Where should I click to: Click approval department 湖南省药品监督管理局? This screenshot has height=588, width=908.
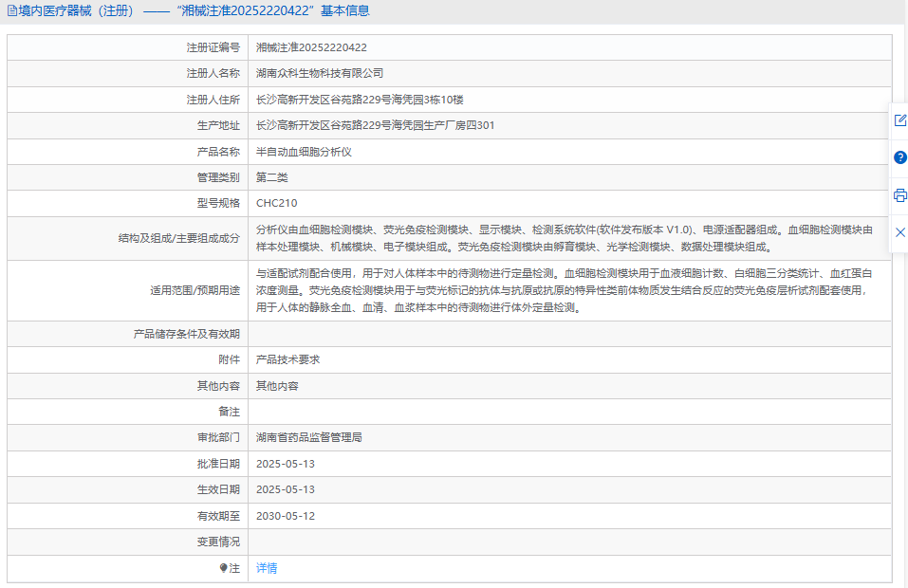[309, 438]
